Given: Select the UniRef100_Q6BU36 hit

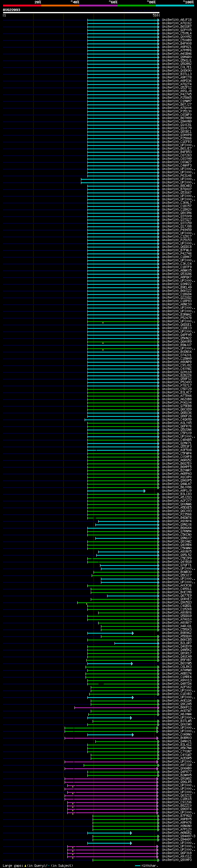Looking at the screenshot, I should pyautogui.click(x=177, y=413).
